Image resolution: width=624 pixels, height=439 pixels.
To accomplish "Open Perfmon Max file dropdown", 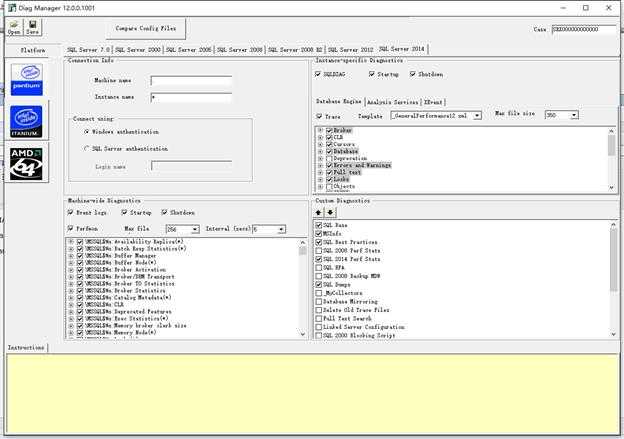I will [x=195, y=229].
